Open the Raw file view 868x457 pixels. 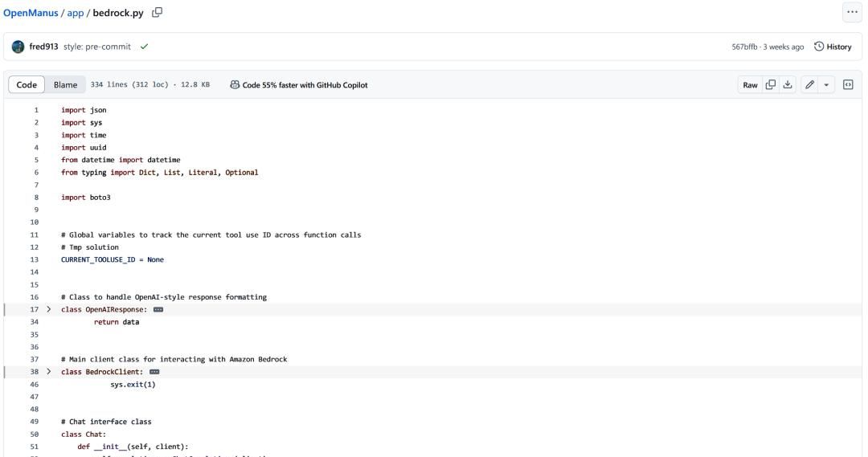click(750, 85)
